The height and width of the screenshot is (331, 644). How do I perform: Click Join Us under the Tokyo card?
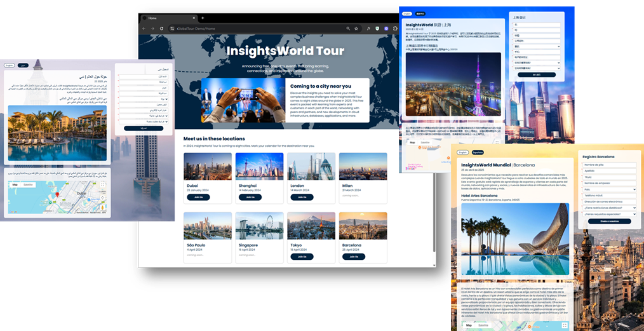(x=302, y=257)
